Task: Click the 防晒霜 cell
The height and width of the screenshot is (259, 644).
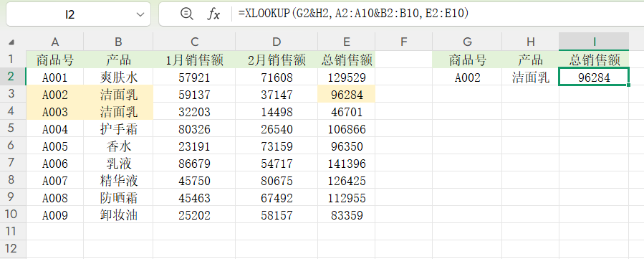Action: [118, 198]
